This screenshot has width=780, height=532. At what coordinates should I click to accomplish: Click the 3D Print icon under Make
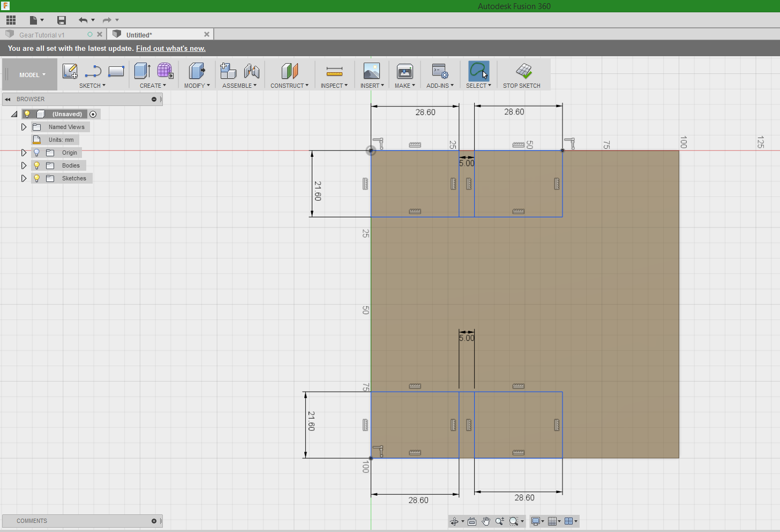404,71
